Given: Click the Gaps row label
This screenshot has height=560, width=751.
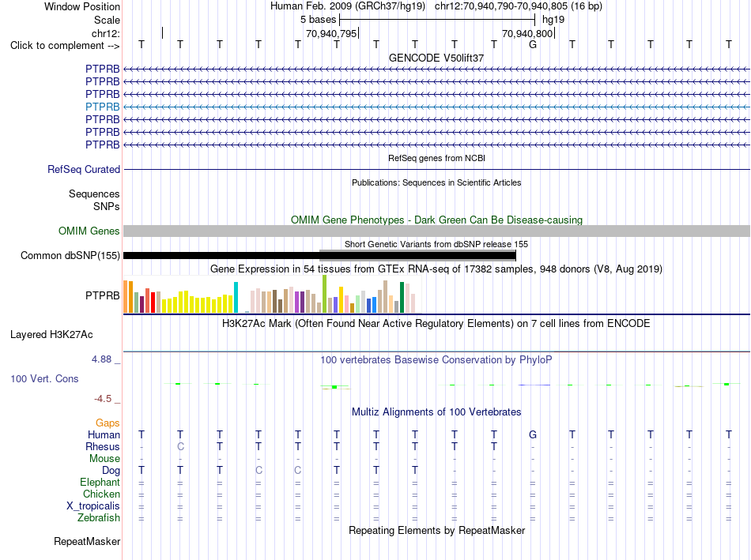Looking at the screenshot, I should point(108,423).
